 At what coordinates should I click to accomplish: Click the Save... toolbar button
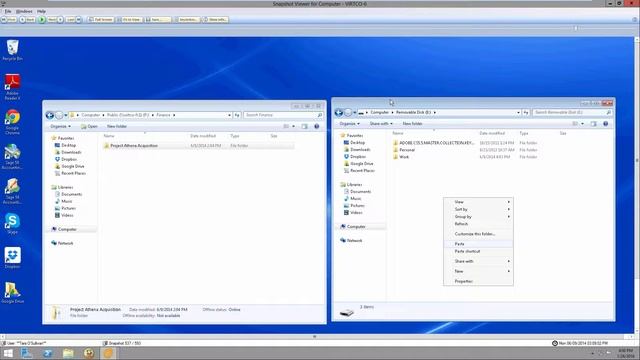coord(158,20)
